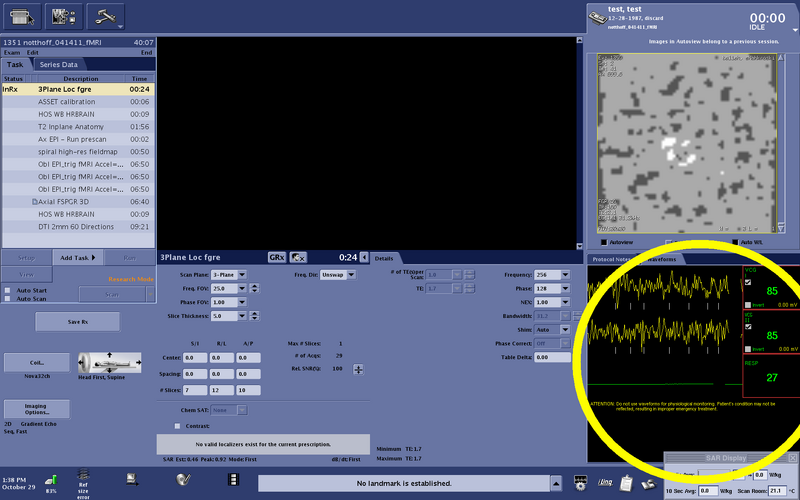Uncheck the VCG II waveform checkbox
The image size is (800, 500).
click(748, 327)
